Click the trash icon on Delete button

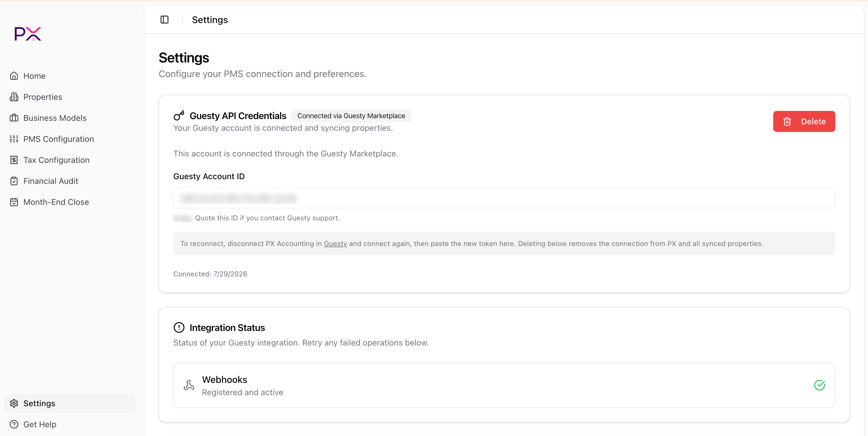coord(787,121)
